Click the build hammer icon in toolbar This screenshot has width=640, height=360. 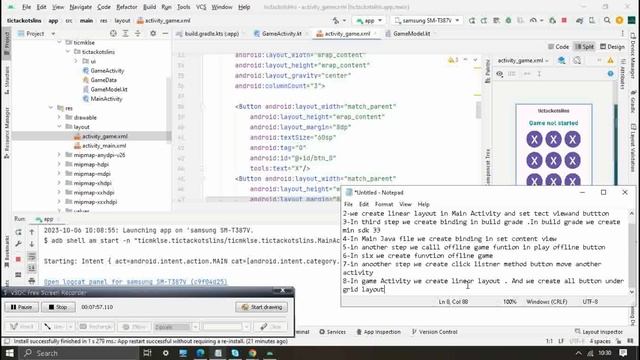(336, 20)
